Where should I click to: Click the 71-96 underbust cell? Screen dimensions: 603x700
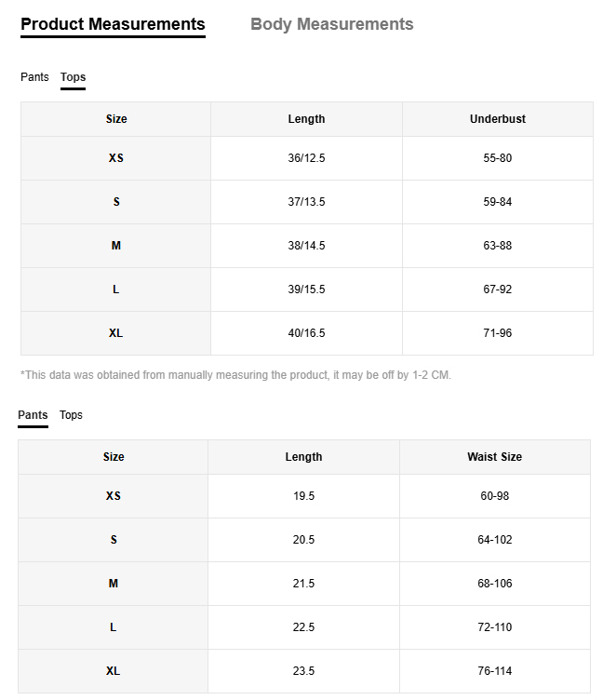point(497,333)
